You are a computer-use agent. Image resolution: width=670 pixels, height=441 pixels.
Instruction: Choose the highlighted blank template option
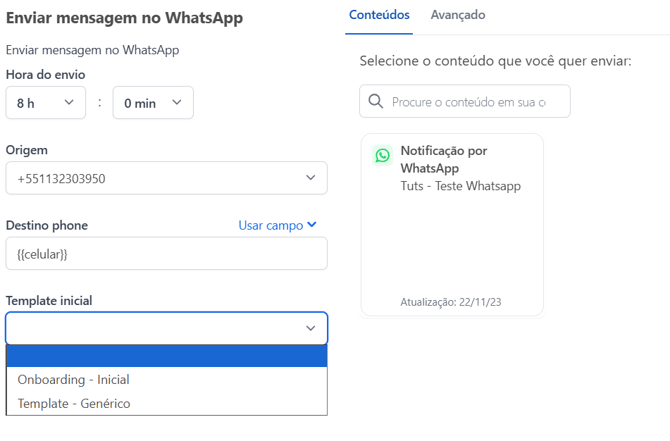(x=166, y=355)
